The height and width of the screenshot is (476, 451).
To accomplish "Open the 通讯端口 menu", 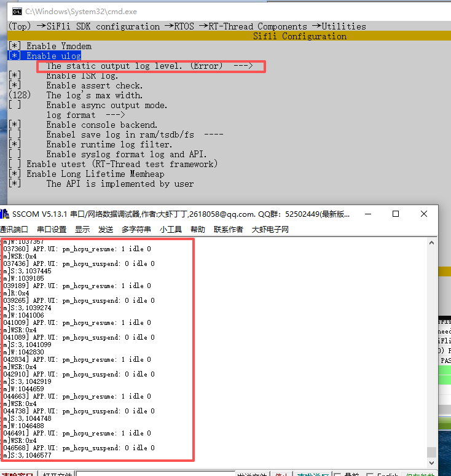I will 15,230.
